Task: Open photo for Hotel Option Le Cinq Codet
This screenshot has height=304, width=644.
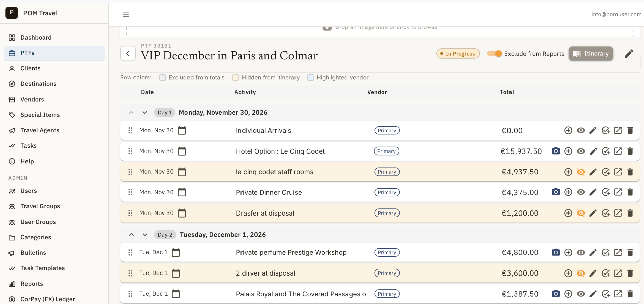Action: (x=556, y=151)
